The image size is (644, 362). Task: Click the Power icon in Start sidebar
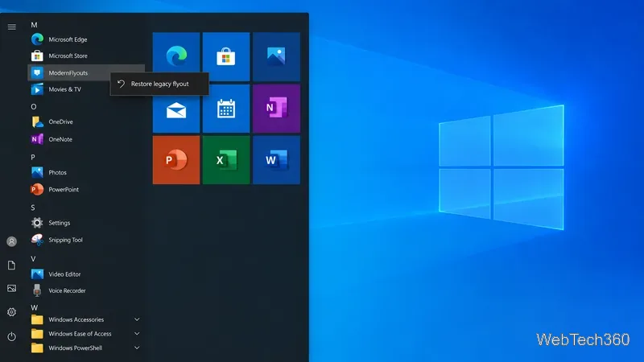11,336
